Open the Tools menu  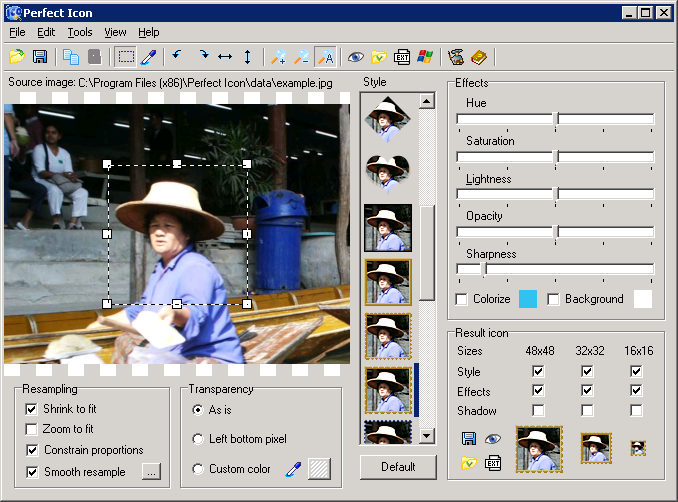tap(79, 32)
